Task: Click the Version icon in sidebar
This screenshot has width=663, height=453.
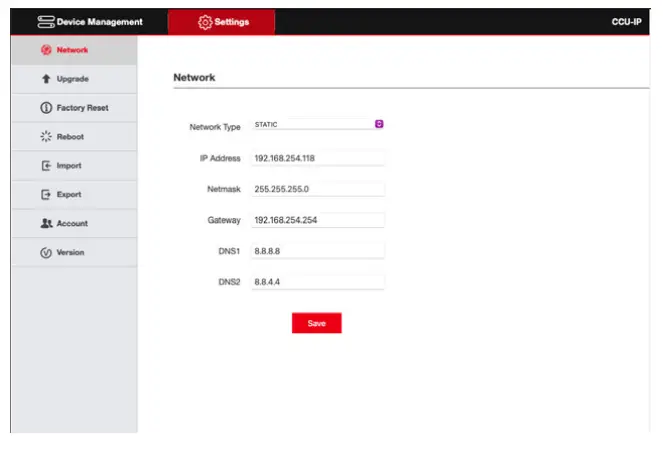Action: (46, 253)
